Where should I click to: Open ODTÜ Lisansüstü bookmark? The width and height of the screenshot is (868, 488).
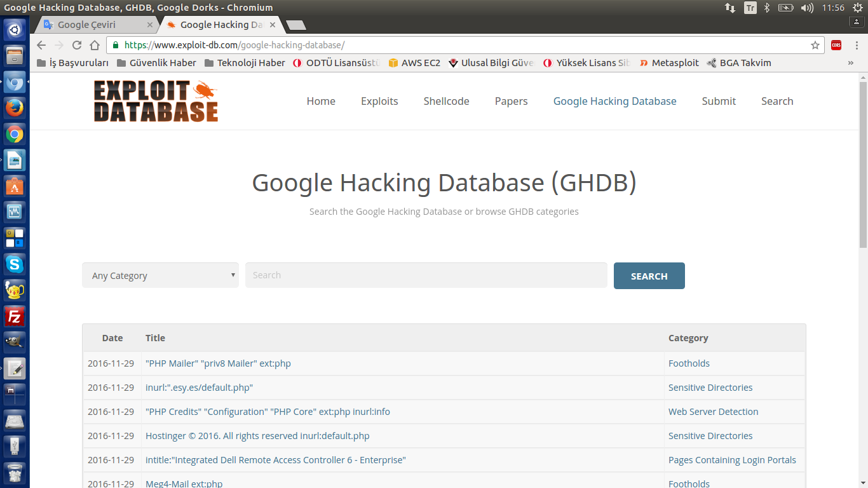336,63
